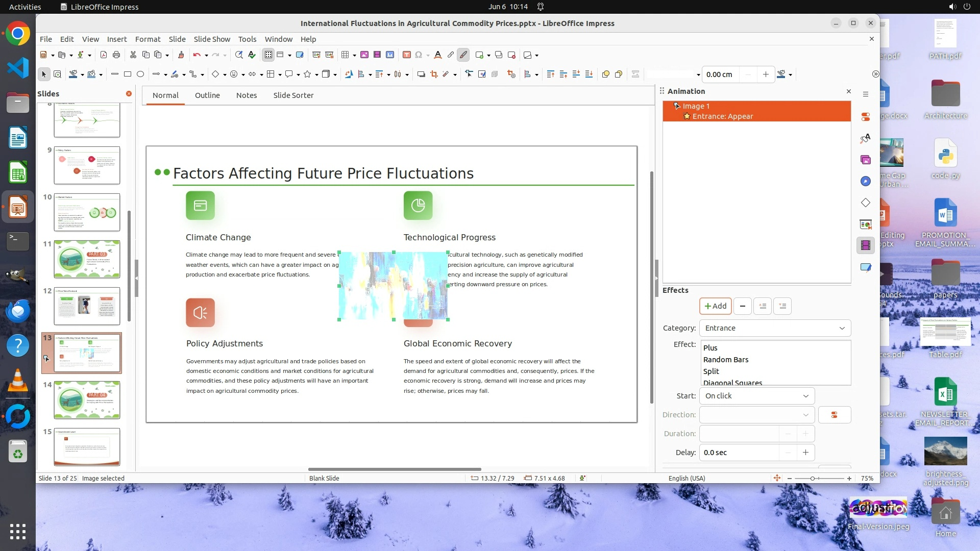980x551 pixels.
Task: Click the Add effect button
Action: pyautogui.click(x=715, y=306)
